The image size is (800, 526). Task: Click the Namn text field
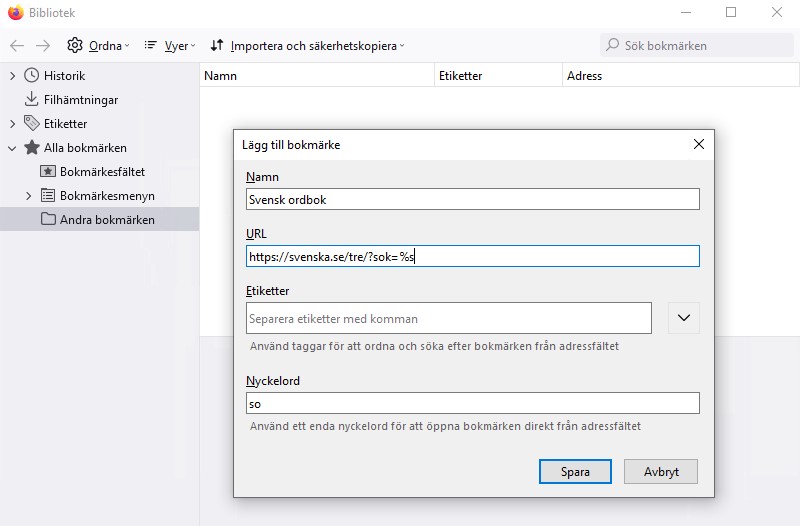click(472, 199)
